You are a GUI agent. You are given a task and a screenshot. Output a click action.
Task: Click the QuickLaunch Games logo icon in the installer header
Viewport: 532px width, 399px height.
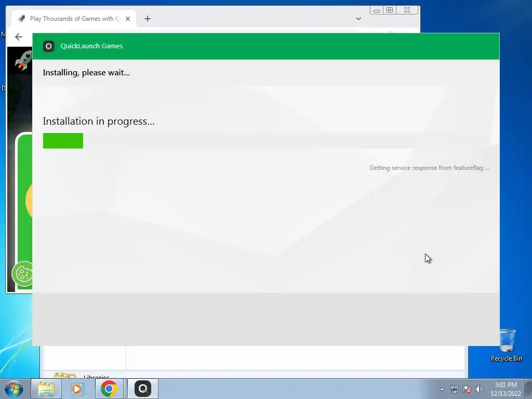click(48, 46)
